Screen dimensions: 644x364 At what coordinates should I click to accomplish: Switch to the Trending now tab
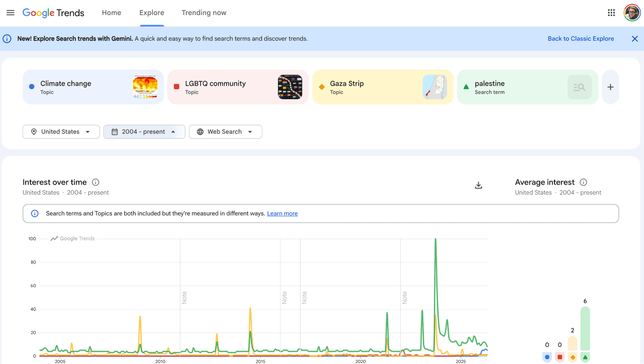(204, 13)
